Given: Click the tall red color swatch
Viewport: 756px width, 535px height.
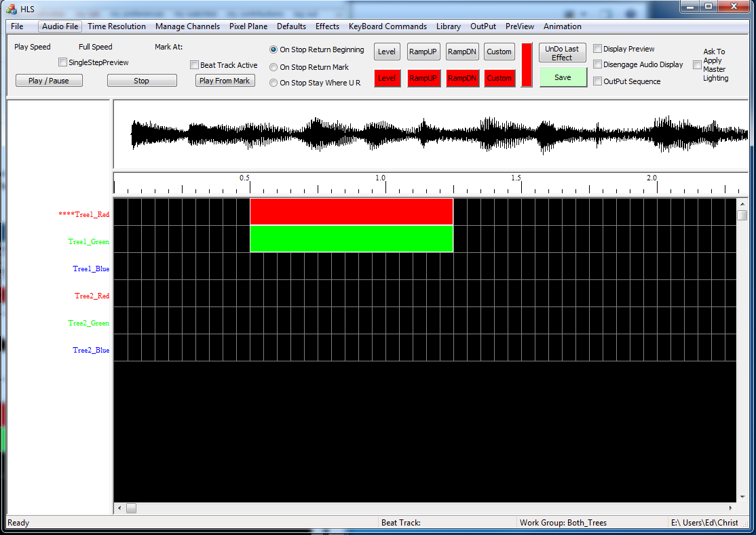Looking at the screenshot, I should point(527,65).
